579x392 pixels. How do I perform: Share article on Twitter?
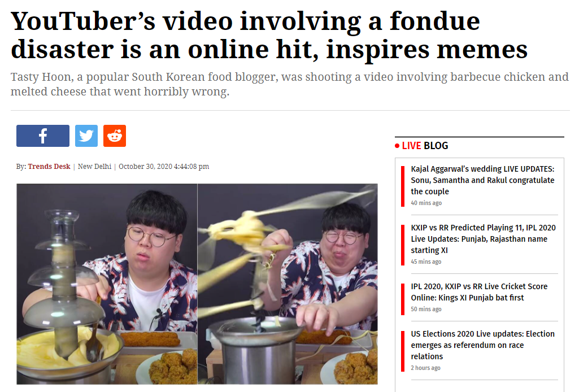coord(86,136)
